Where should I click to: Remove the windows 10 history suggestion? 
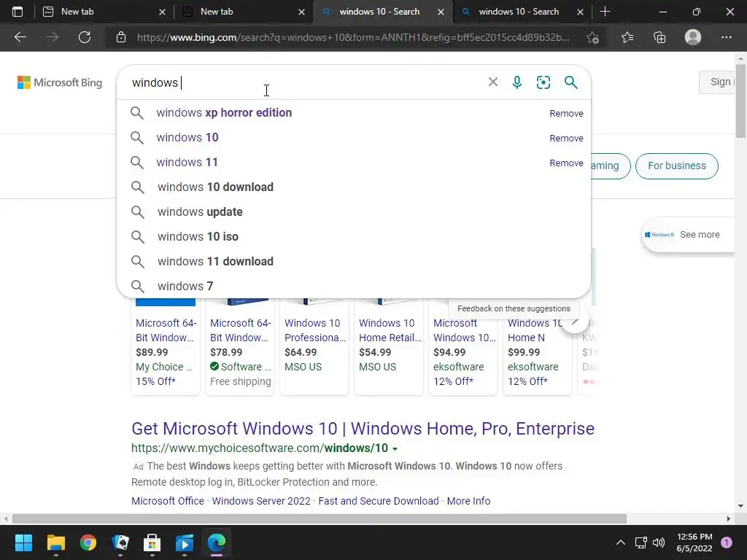[566, 138]
